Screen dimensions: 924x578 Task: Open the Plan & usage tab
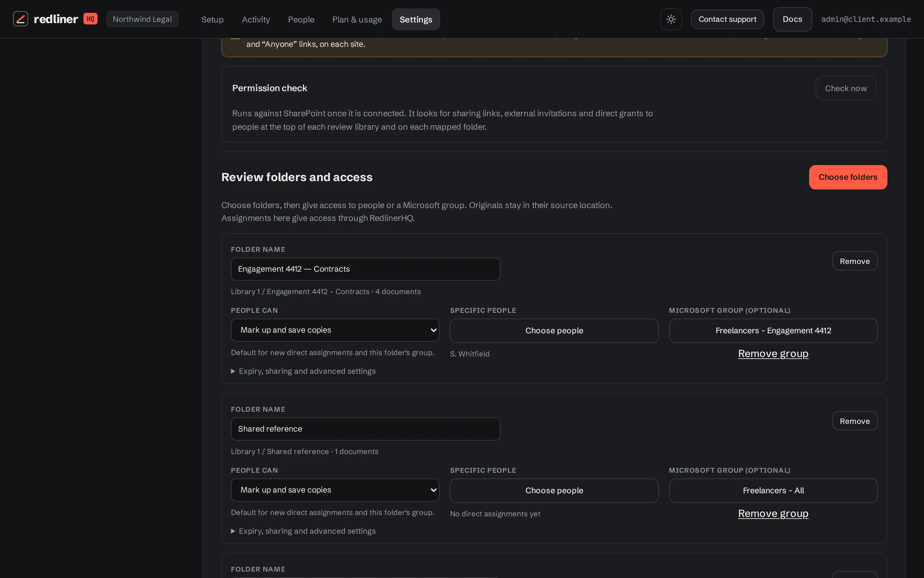point(357,20)
